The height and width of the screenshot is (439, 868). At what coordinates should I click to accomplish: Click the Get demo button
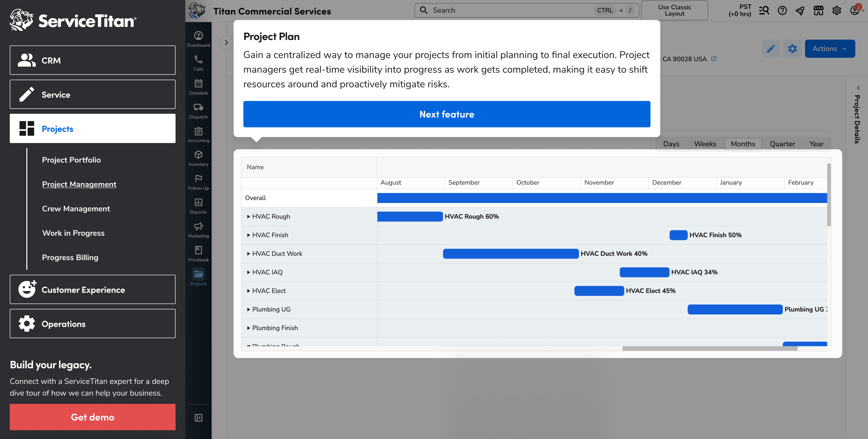(92, 417)
